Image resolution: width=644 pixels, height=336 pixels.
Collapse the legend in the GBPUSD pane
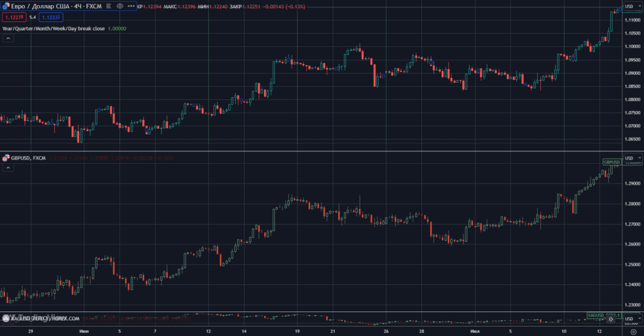pyautogui.click(x=8, y=168)
